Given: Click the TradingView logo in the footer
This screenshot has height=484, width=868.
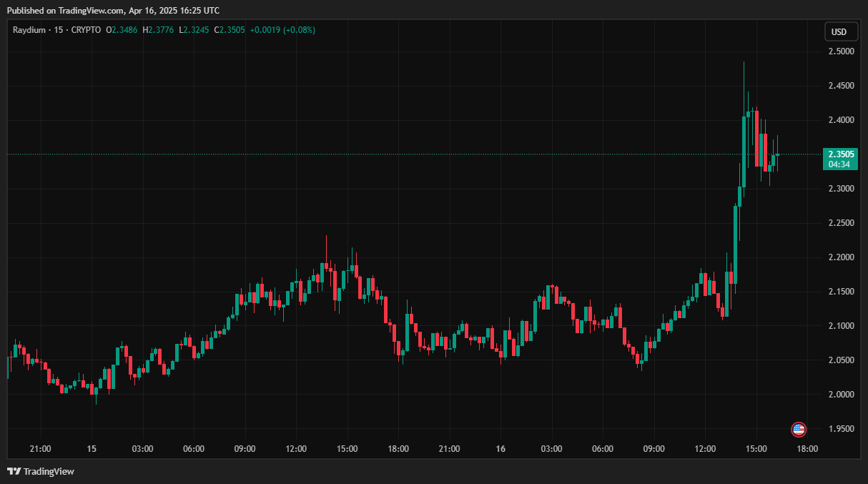Looking at the screenshot, I should tap(41, 471).
